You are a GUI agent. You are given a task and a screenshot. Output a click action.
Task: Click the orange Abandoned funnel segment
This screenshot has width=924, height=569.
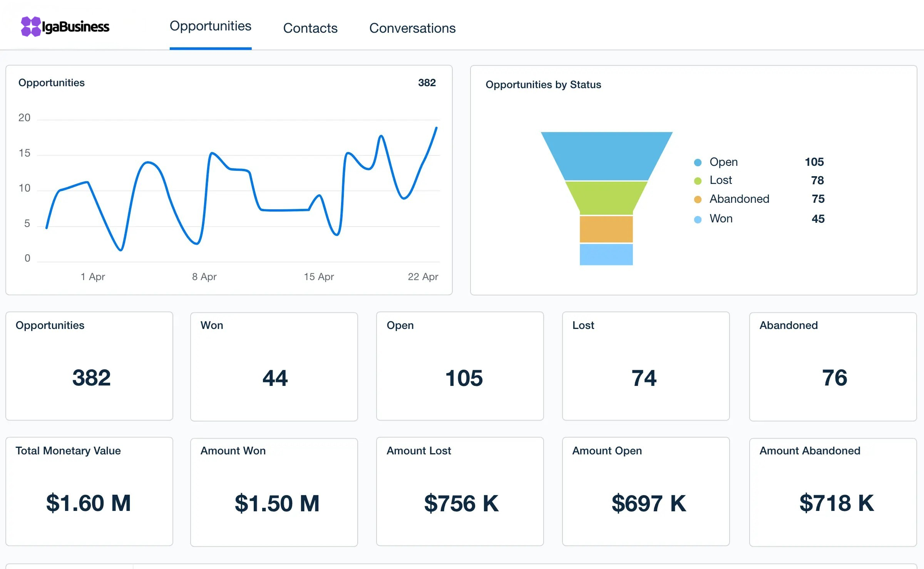[x=606, y=229]
